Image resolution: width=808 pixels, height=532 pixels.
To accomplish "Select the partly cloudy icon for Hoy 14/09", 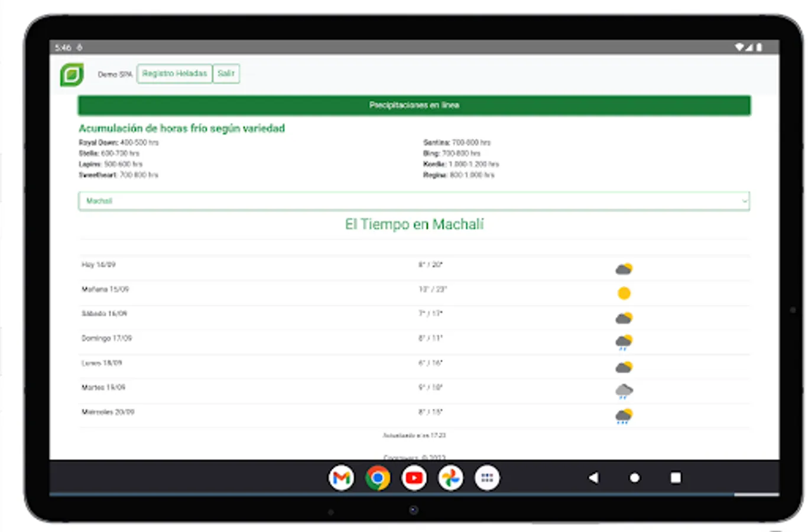I will pos(625,268).
